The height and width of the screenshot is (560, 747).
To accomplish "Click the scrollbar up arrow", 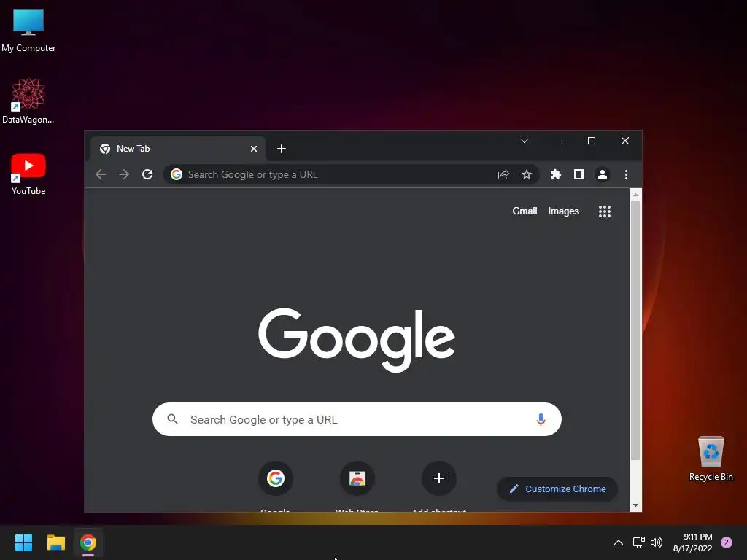I will click(x=635, y=195).
